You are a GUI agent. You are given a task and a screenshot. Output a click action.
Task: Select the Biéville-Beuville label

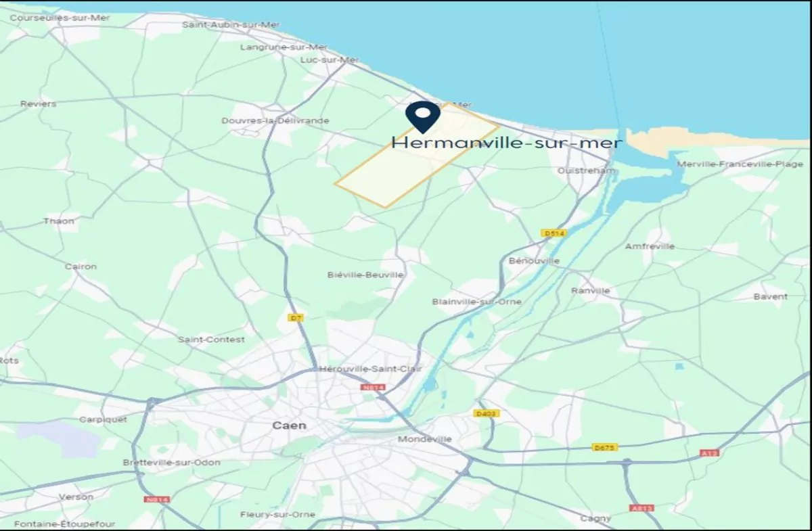click(365, 275)
